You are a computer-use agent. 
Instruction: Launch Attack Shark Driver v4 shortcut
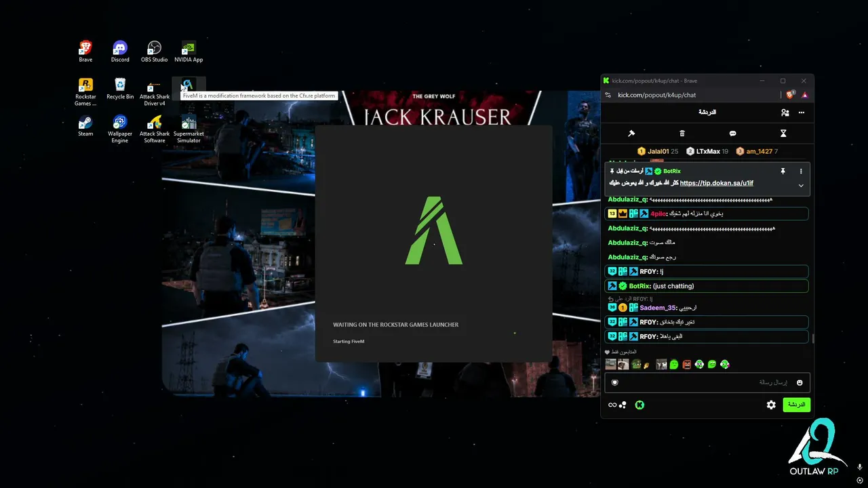click(x=155, y=92)
